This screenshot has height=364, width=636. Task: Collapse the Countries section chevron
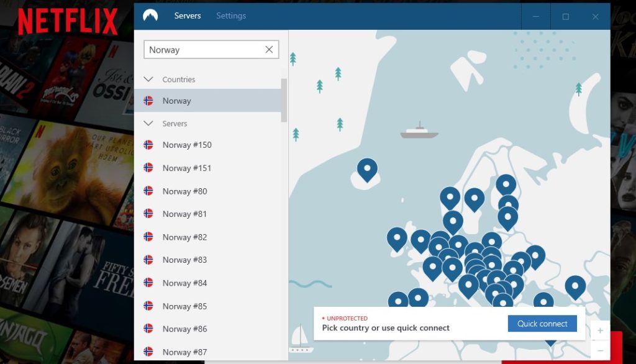click(148, 79)
